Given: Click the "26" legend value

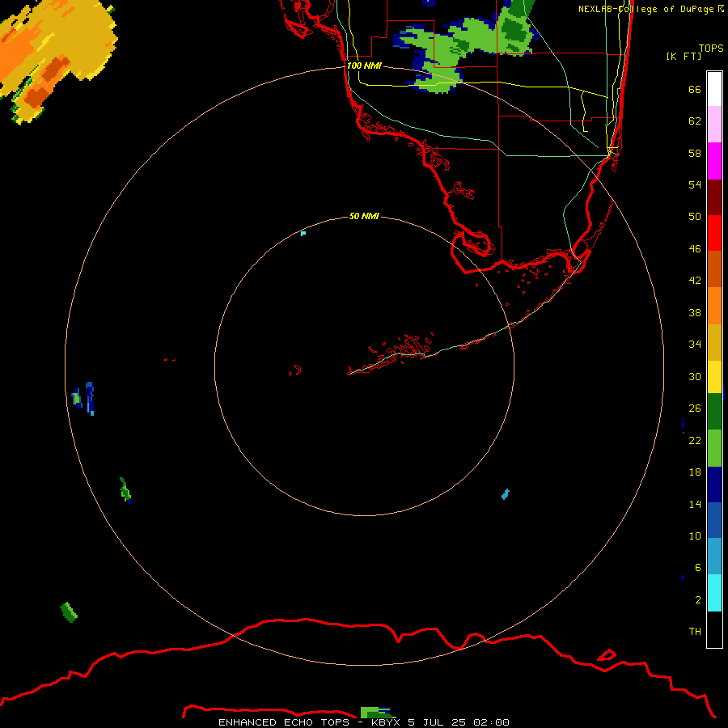Looking at the screenshot, I should pyautogui.click(x=695, y=408).
